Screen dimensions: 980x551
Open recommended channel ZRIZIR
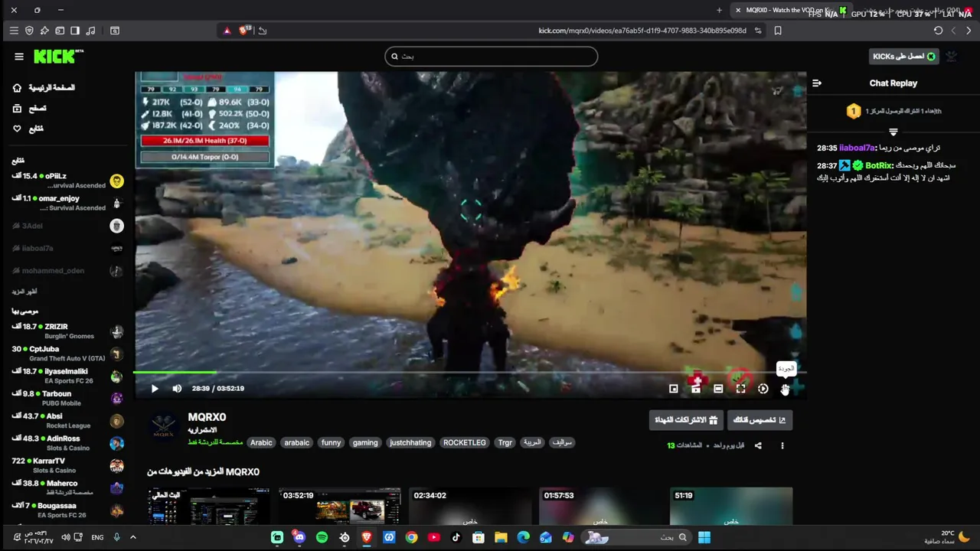coord(67,331)
